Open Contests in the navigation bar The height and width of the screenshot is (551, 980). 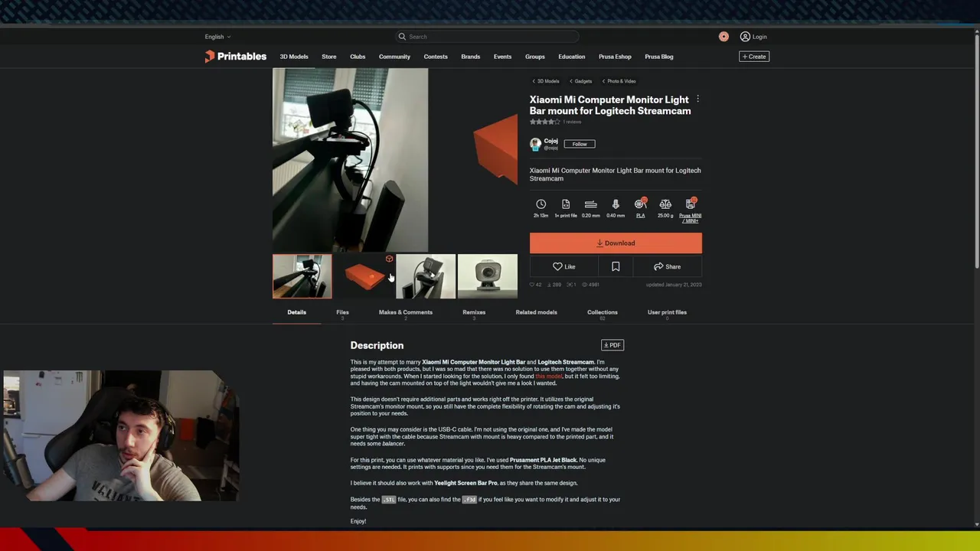436,57
